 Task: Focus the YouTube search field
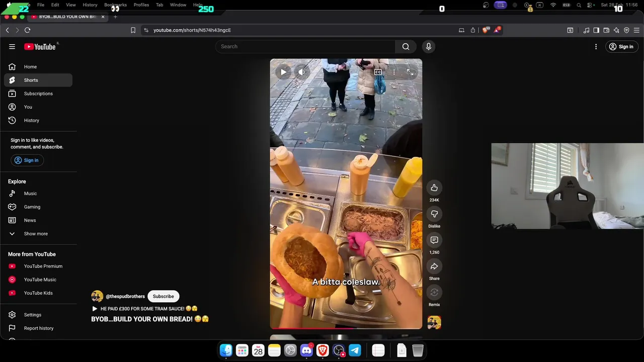(x=305, y=46)
